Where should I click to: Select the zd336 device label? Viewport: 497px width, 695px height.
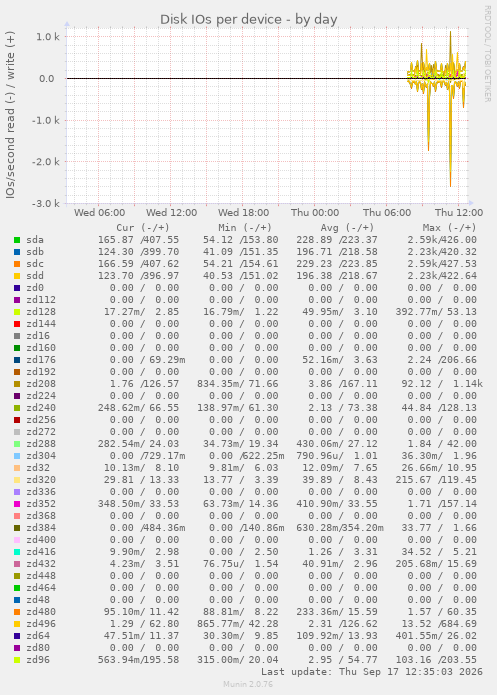[x=41, y=492]
